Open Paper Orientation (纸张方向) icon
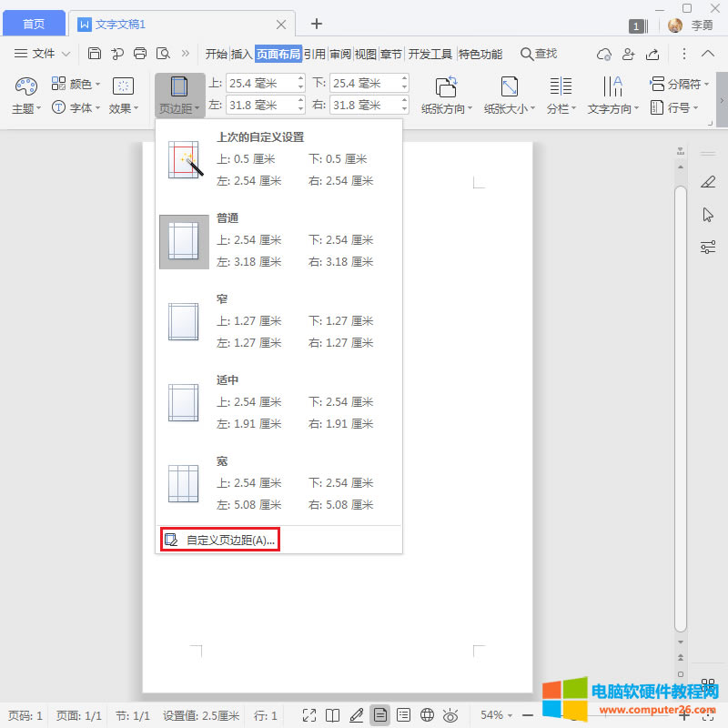 [x=446, y=86]
